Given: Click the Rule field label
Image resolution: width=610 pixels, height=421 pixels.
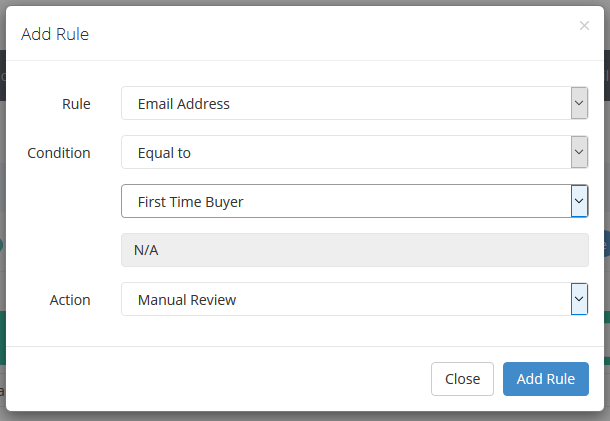Looking at the screenshot, I should click(x=76, y=104).
